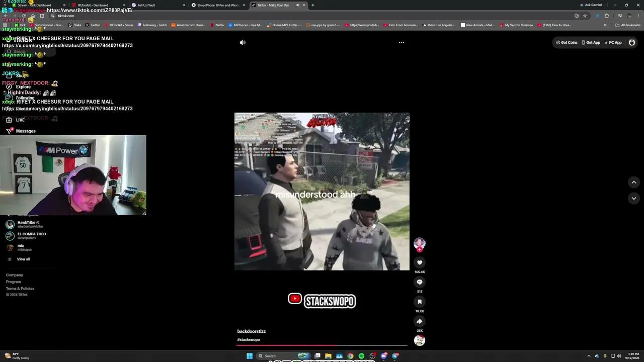The width and height of the screenshot is (644, 362).
Task: Like the video with the heart icon
Action: [420, 262]
